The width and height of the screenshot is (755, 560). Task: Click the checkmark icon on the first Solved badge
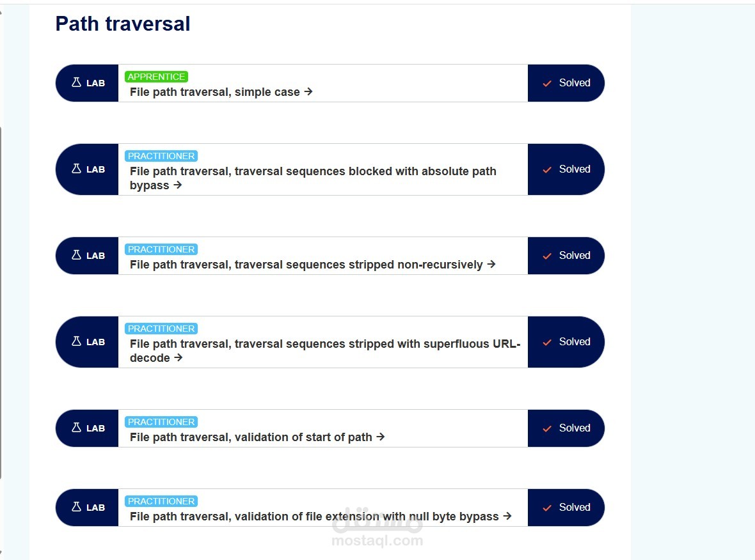pos(547,83)
